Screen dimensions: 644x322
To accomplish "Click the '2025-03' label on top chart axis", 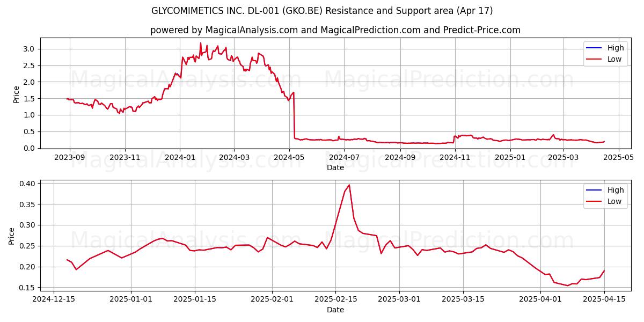I will (563, 157).
